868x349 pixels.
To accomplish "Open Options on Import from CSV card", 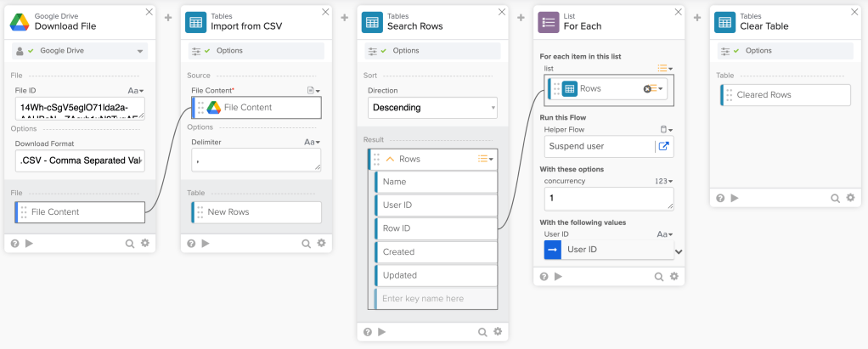I will pyautogui.click(x=256, y=51).
